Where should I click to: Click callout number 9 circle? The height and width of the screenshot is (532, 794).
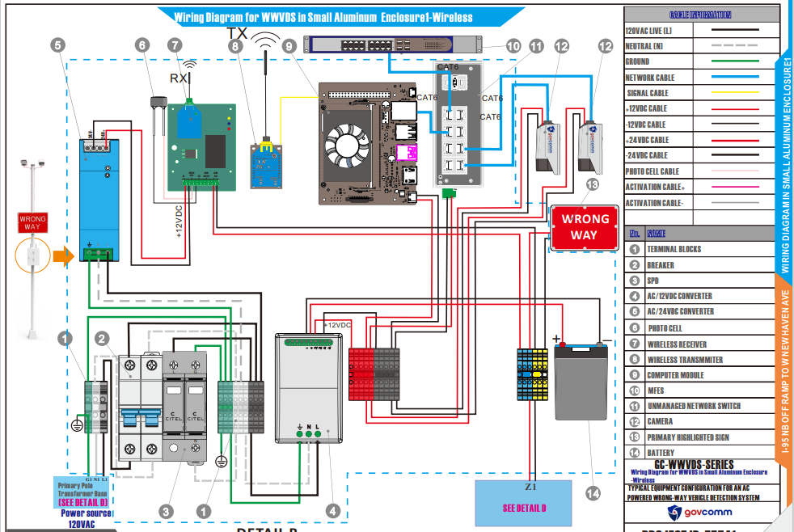[289, 47]
